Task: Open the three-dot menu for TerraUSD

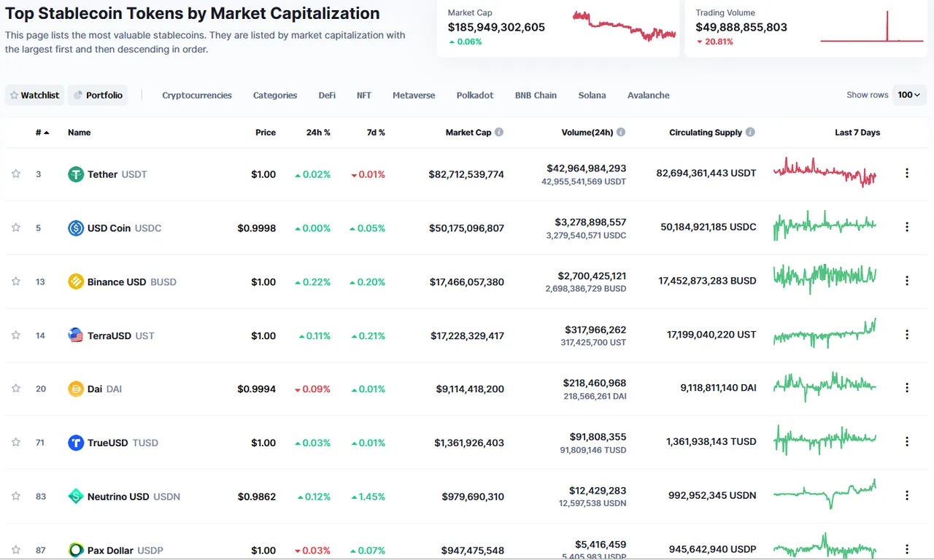Action: (907, 334)
